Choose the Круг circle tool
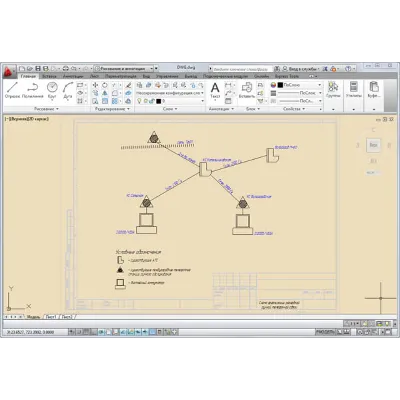This screenshot has height=400, width=400. pos(52,91)
